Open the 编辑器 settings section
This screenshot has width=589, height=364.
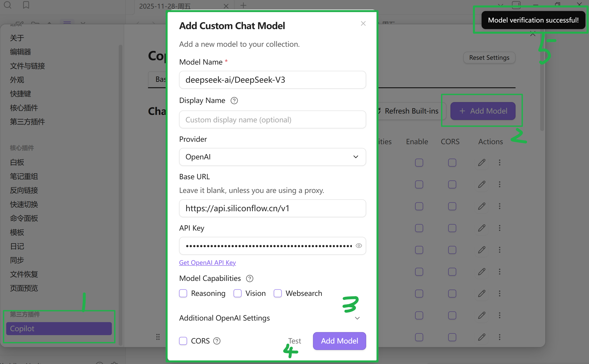(x=21, y=52)
